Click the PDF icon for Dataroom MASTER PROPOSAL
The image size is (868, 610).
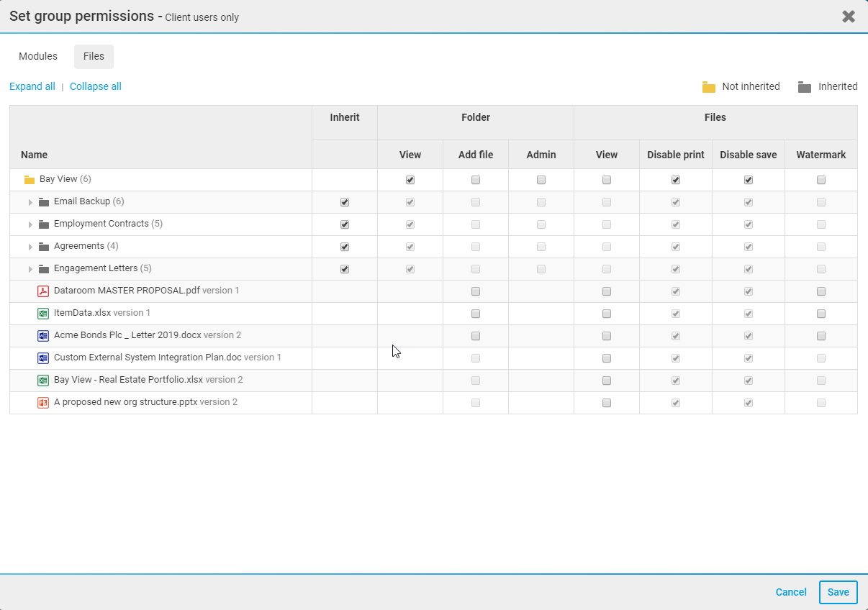click(42, 291)
